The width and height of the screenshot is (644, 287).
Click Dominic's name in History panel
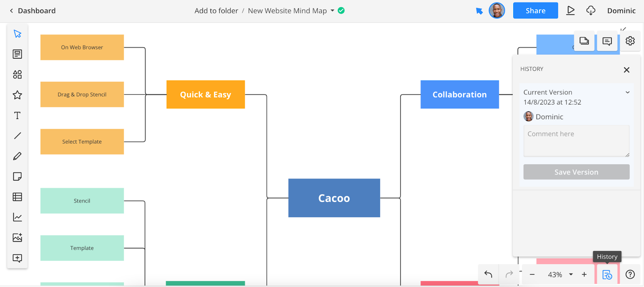[x=549, y=117]
